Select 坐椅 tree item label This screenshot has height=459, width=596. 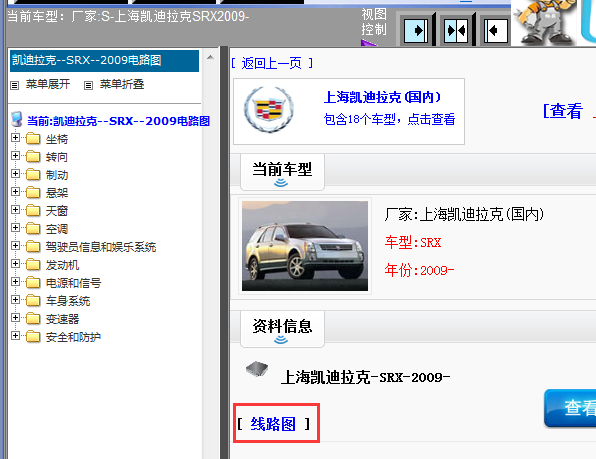point(57,139)
